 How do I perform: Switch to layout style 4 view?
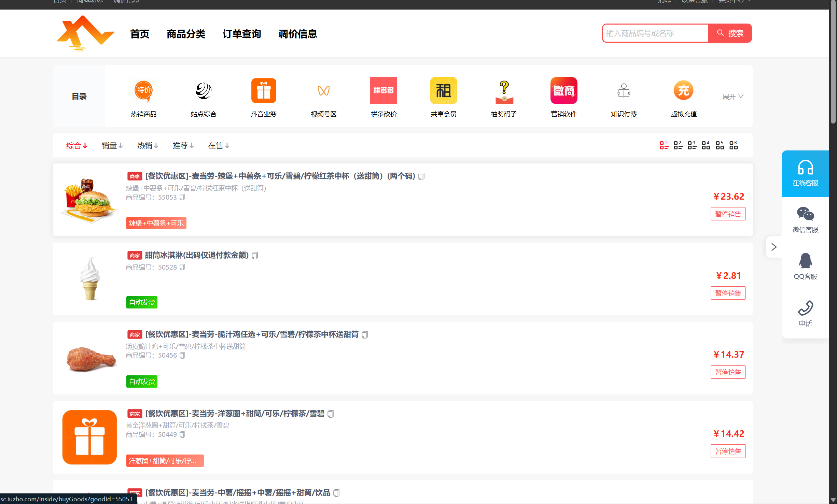click(x=706, y=145)
